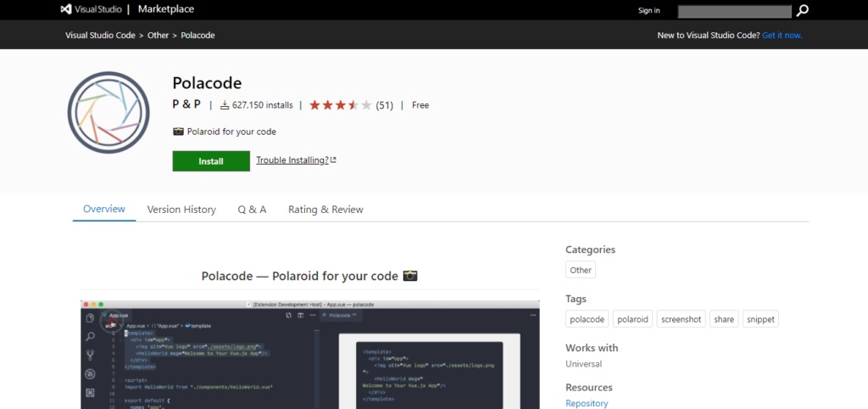Image resolution: width=868 pixels, height=409 pixels.
Task: Open the Q & A tab
Action: (x=252, y=210)
